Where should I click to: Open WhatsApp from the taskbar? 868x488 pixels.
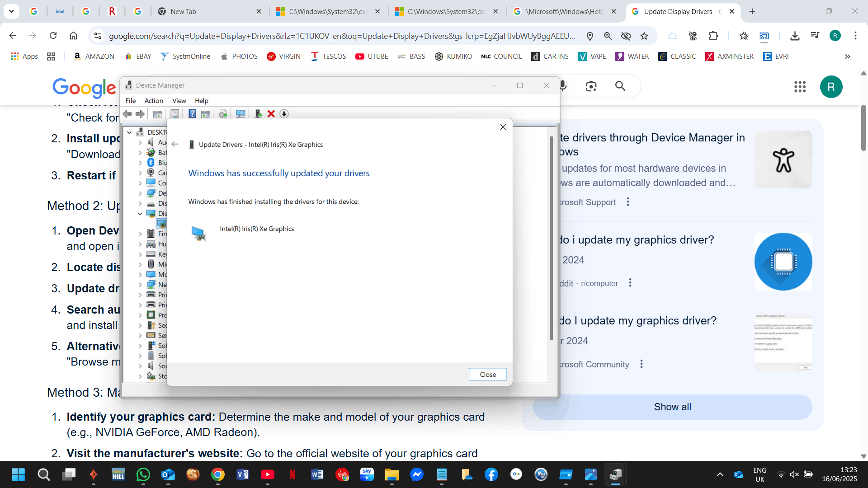point(143,474)
